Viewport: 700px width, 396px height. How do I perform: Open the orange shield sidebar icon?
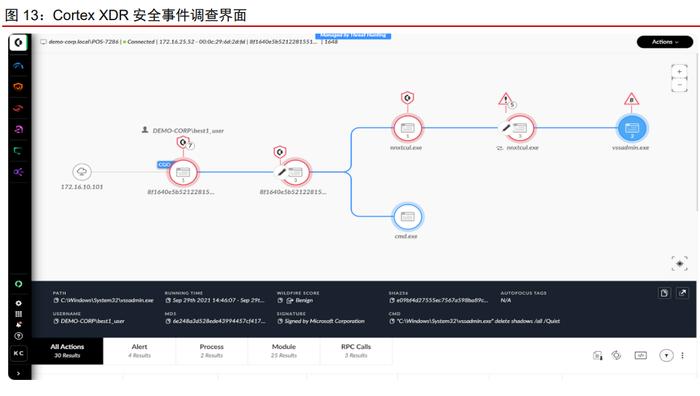[x=18, y=87]
